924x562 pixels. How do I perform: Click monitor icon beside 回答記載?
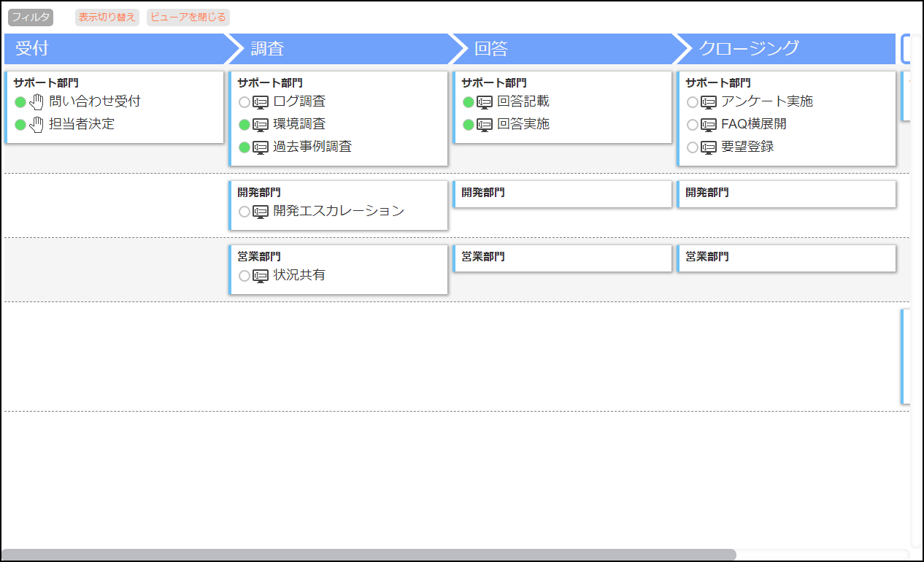click(x=485, y=102)
